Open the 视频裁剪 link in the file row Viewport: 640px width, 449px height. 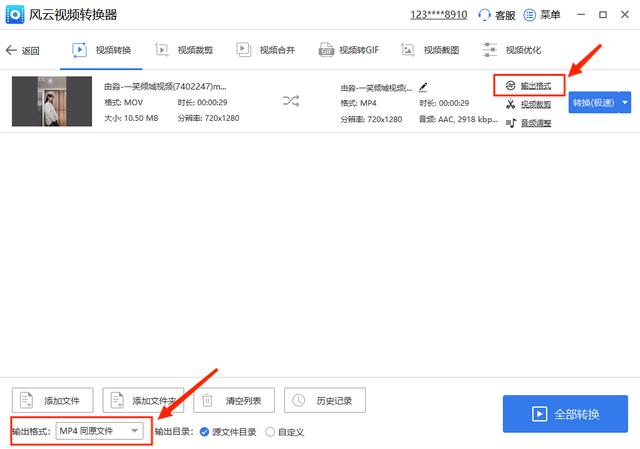[536, 104]
